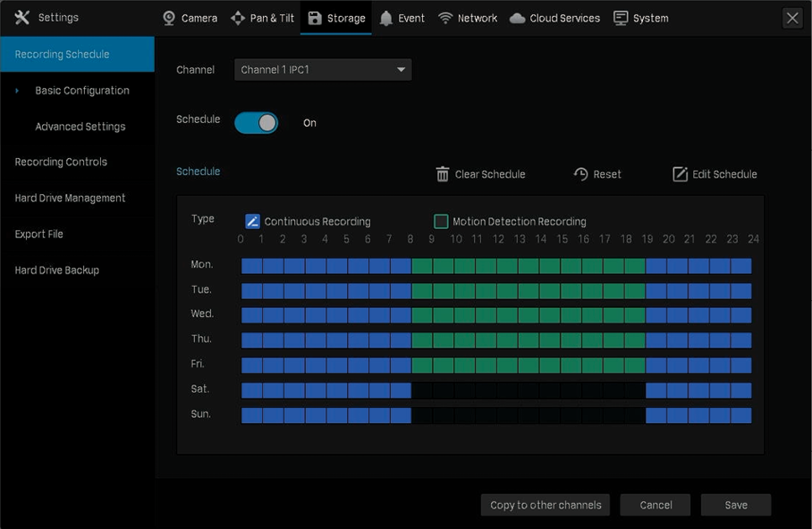This screenshot has width=812, height=529.
Task: Click the Clear Schedule trash icon
Action: point(442,174)
